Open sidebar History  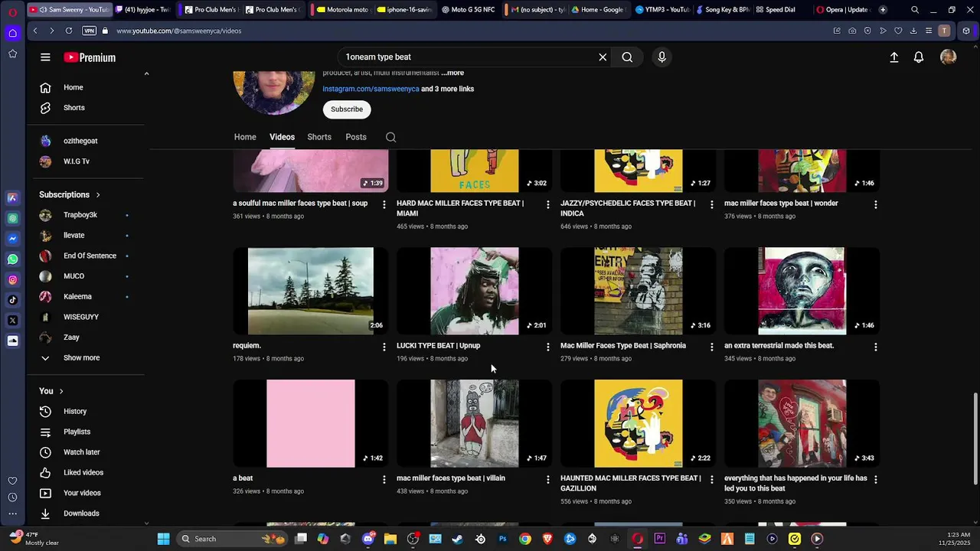(x=75, y=412)
